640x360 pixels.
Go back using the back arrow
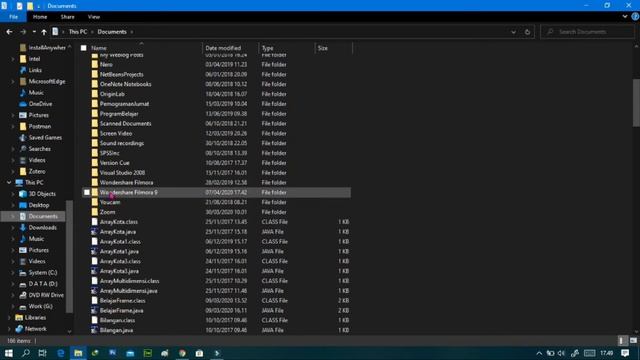(x=9, y=32)
